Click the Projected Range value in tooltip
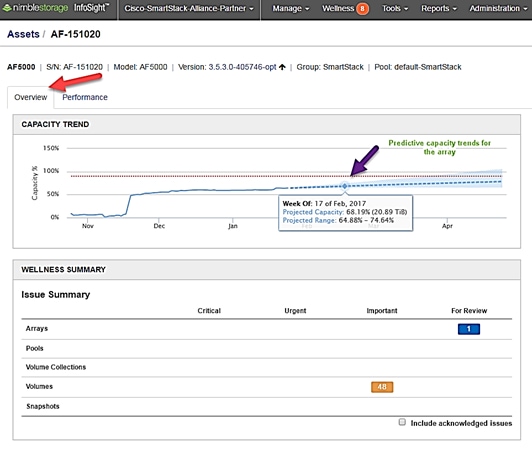 click(366, 221)
